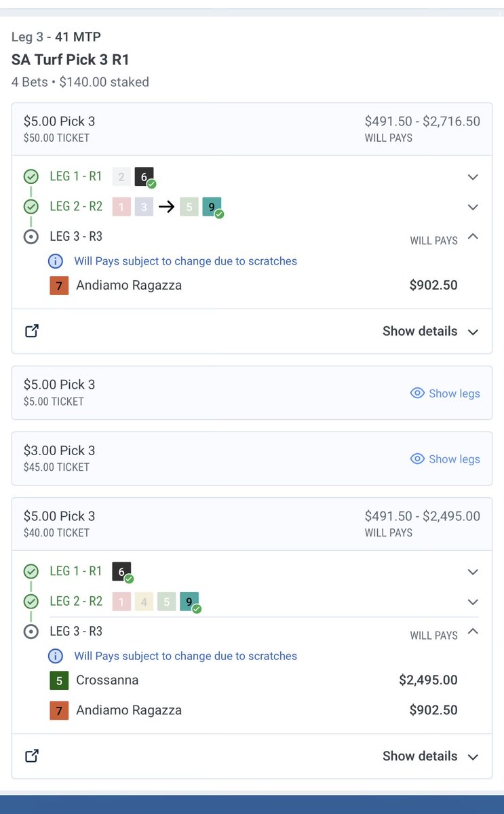504x814 pixels.
Task: Click the Leg 3 status circle in the $40 ticket
Action: point(31,632)
